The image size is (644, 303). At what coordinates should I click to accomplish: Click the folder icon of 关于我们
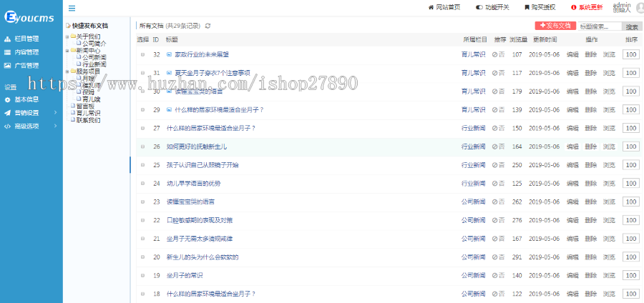73,36
